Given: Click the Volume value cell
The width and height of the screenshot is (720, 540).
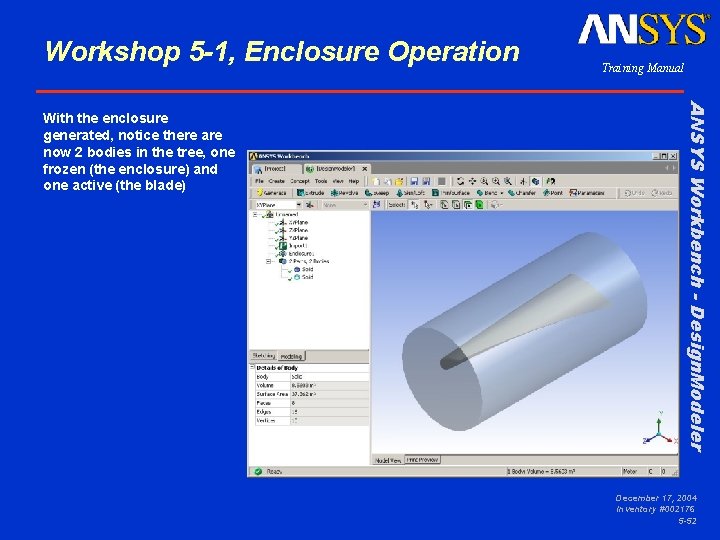Looking at the screenshot, I should 329,385.
